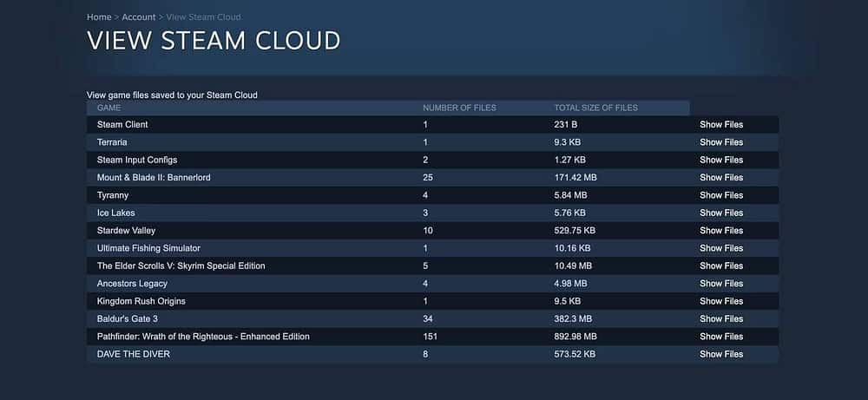Image resolution: width=868 pixels, height=400 pixels.
Task: Show Files for Mount & Blade II: Bannerlord
Action: [721, 178]
